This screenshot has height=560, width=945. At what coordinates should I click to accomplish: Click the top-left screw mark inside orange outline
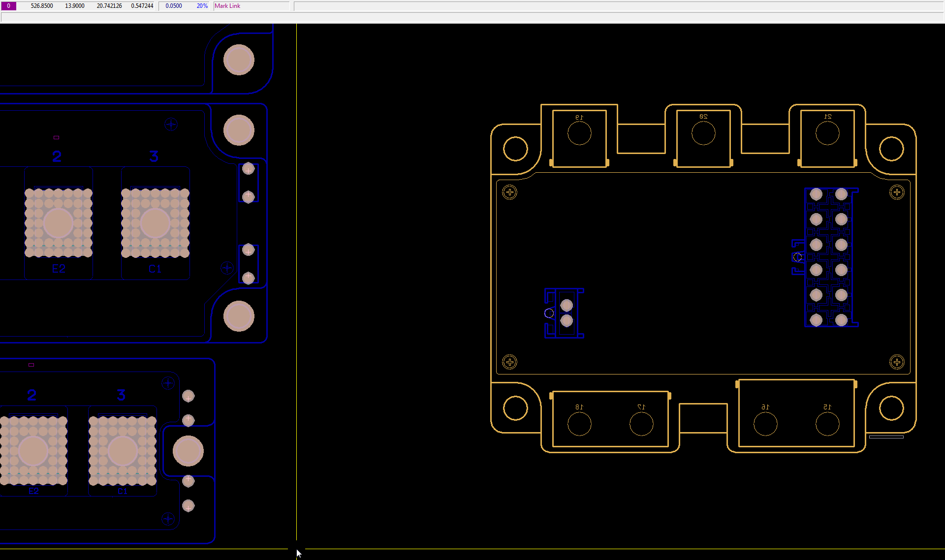point(510,192)
